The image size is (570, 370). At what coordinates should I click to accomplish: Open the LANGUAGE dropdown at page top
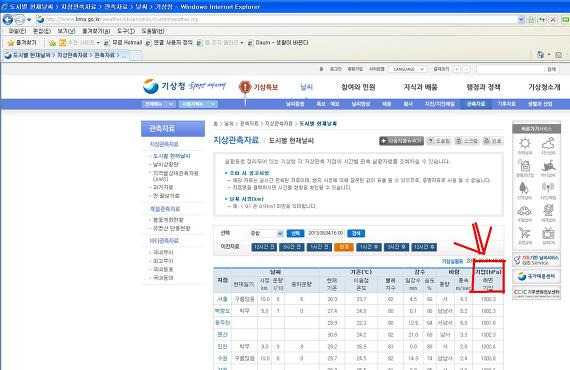pos(407,69)
